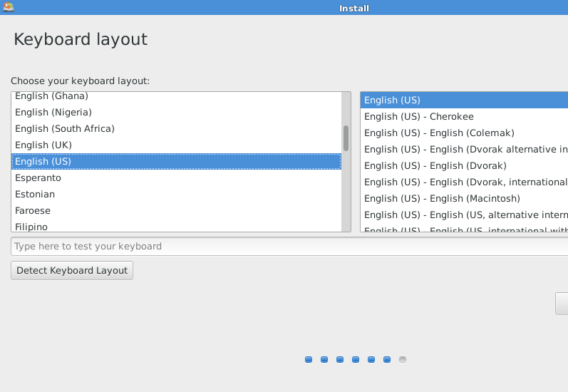
Task: Click the Detect Keyboard Layout button
Action: coord(72,270)
